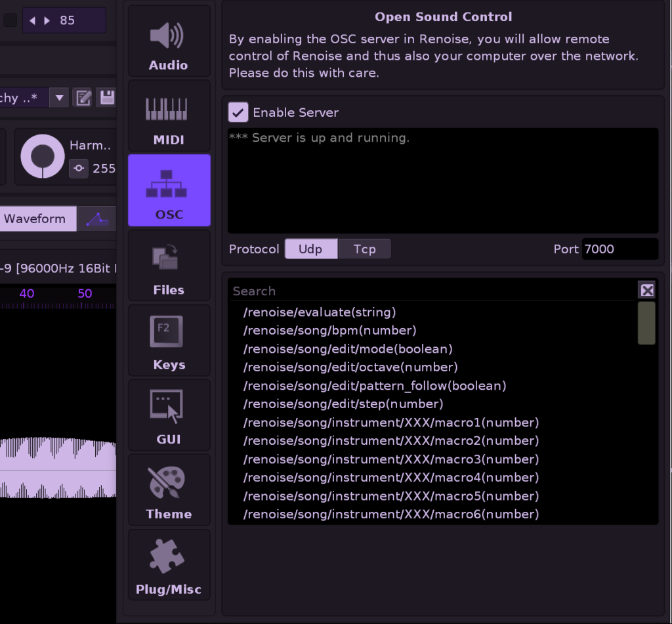Click the Port number field

coord(619,249)
